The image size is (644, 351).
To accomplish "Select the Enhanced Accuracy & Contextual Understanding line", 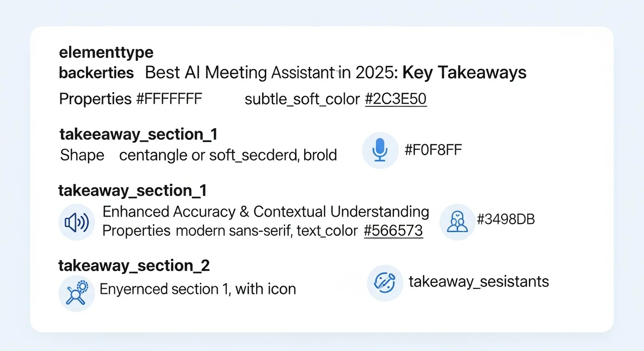I will tap(265, 212).
